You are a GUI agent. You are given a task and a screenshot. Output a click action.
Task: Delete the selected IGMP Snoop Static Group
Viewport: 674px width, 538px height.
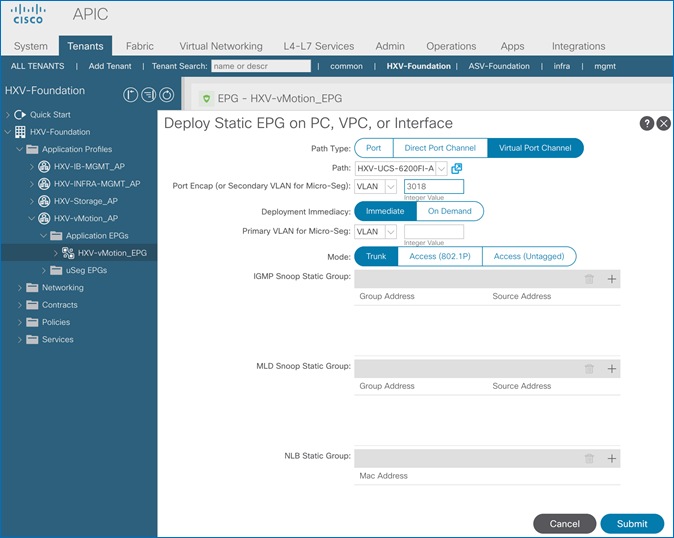(589, 279)
